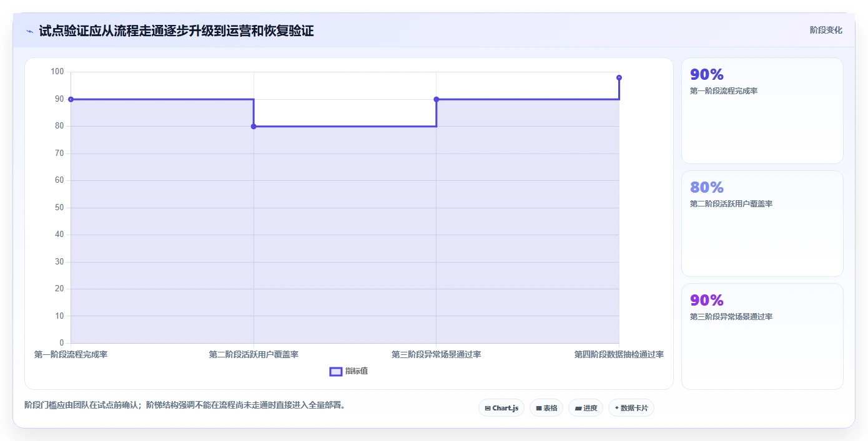Image resolution: width=868 pixels, height=441 pixels.
Task: Click the 表格 tag
Action: [546, 408]
